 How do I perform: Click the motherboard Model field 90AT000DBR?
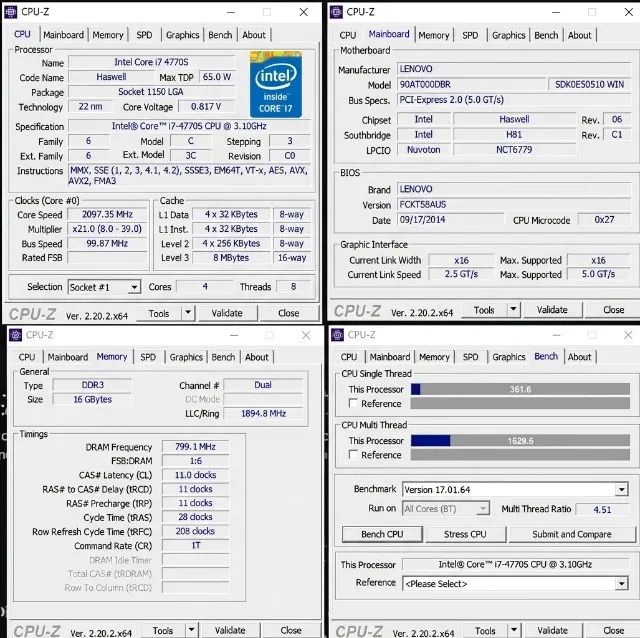[x=471, y=84]
